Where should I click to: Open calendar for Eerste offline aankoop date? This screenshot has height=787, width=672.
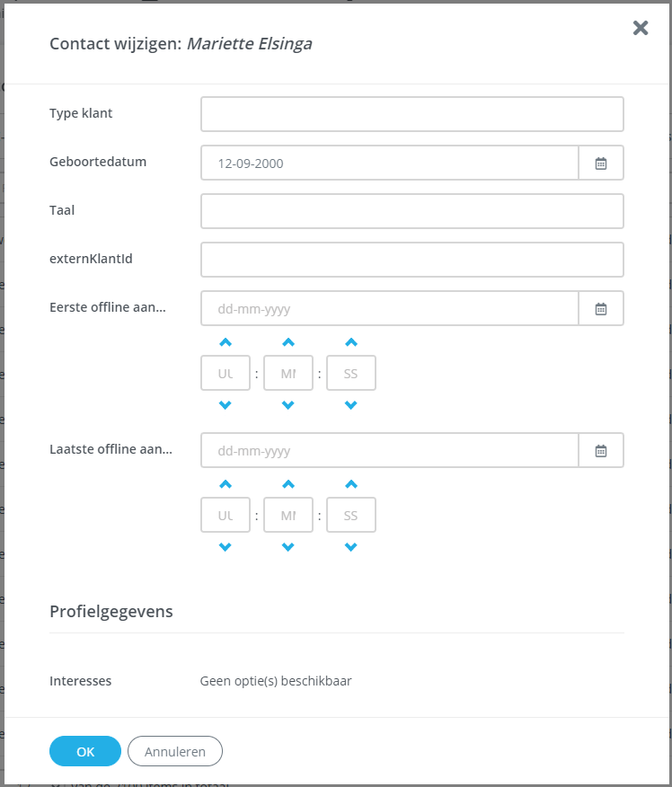click(601, 309)
